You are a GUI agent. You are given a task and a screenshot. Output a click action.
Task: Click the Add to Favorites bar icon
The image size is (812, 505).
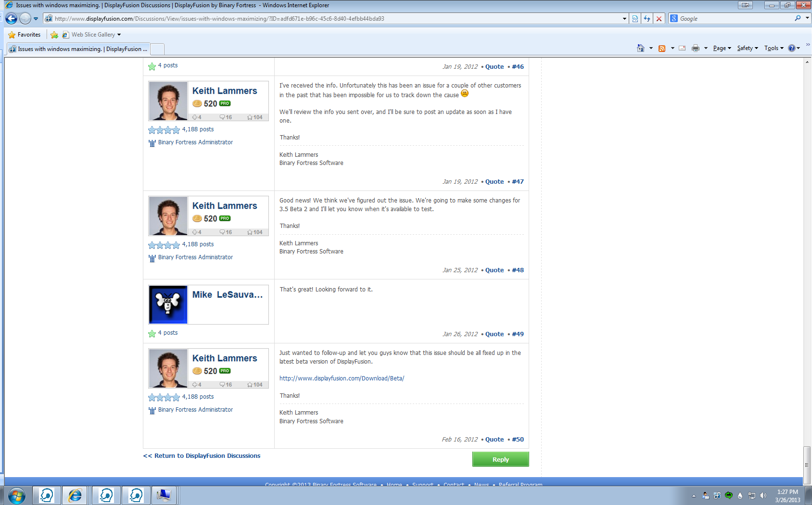coord(54,35)
